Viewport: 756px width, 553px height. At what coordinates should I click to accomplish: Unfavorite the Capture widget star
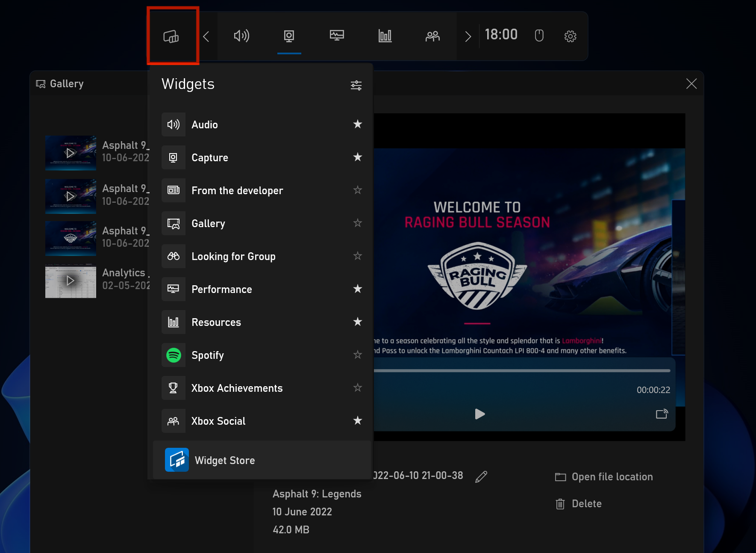pos(358,157)
